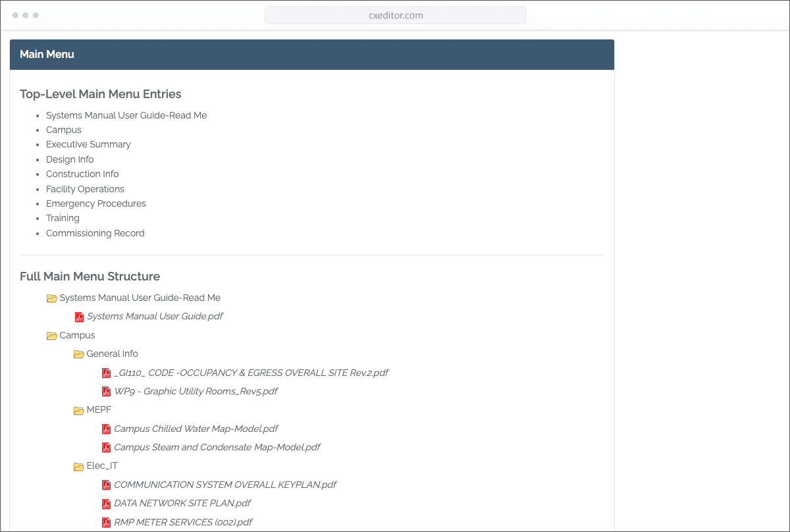Open the Systems Manual User Guide.pdf file
Image resolution: width=790 pixels, height=532 pixels.
(x=155, y=316)
